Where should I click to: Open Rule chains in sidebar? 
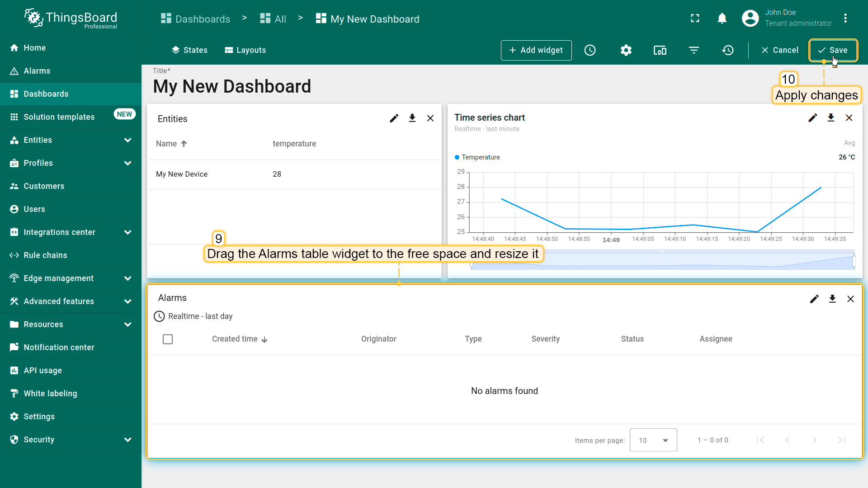[x=71, y=255]
